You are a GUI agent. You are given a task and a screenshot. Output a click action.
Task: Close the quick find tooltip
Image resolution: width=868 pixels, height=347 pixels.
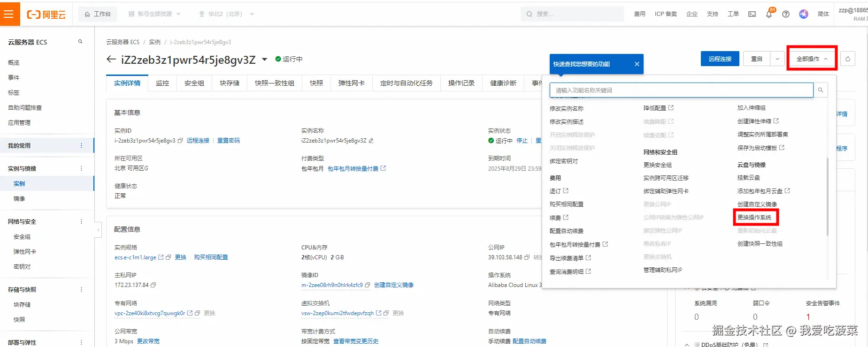pyautogui.click(x=637, y=64)
